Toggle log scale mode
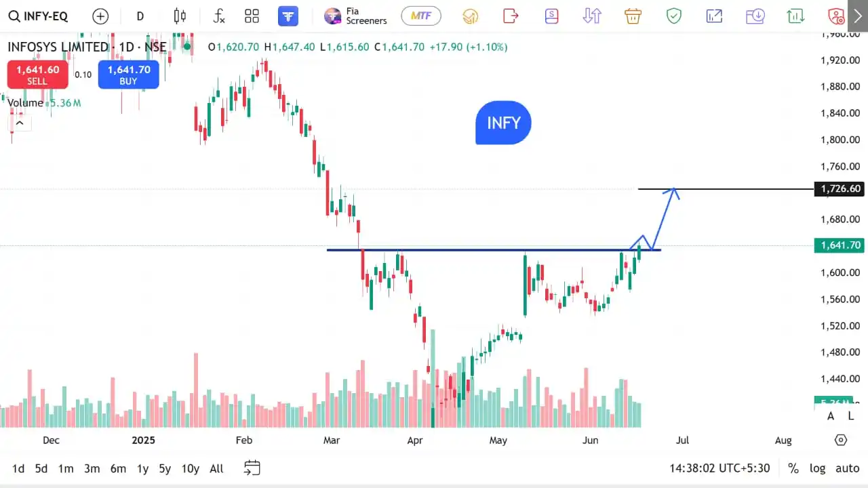 tap(818, 468)
